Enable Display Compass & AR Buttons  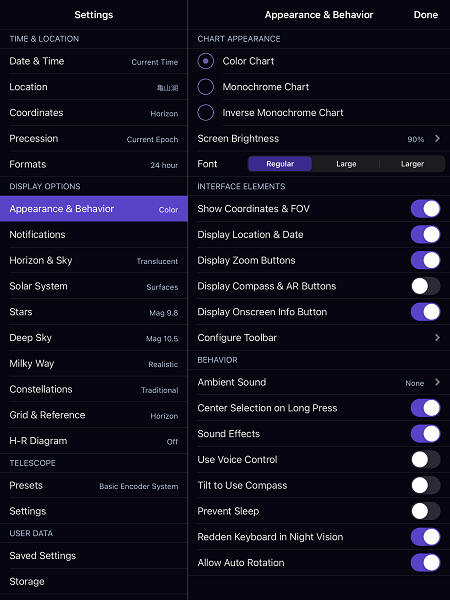(x=426, y=286)
